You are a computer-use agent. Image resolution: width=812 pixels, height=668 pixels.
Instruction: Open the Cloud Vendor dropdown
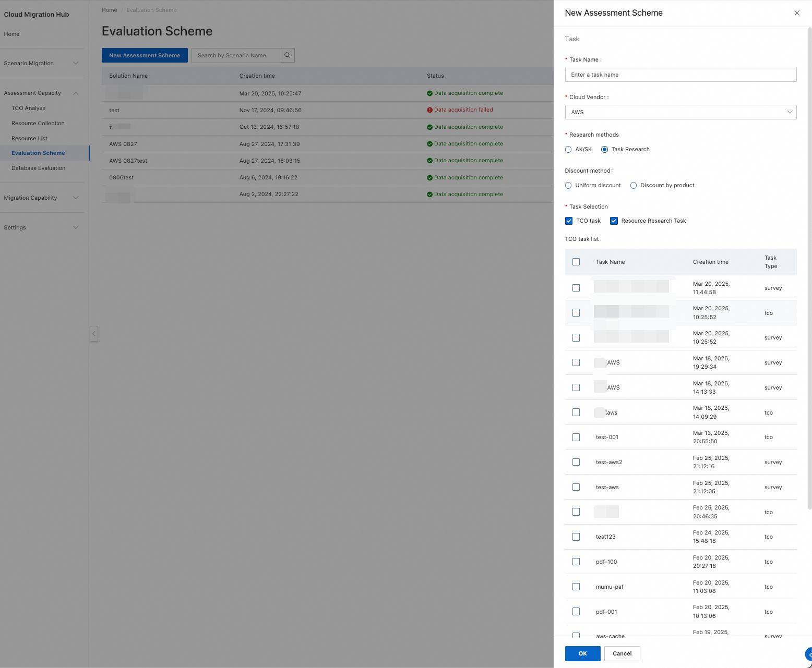tap(680, 112)
